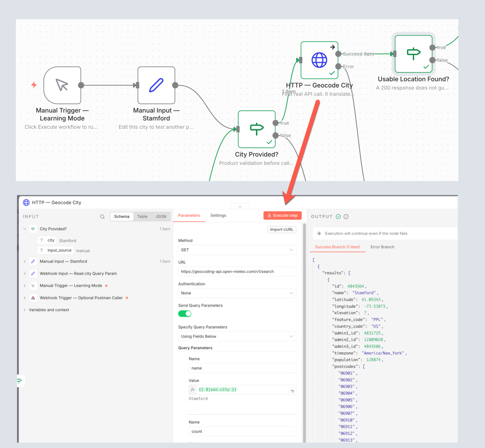Viewport: 485px width, 448px height.
Task: Open expression editor icon beside Value field
Action: [292, 391]
